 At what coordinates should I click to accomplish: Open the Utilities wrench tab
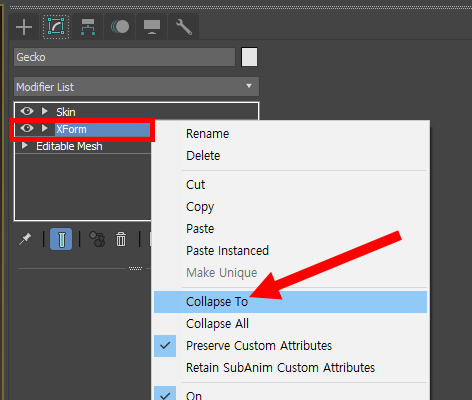pos(184,27)
